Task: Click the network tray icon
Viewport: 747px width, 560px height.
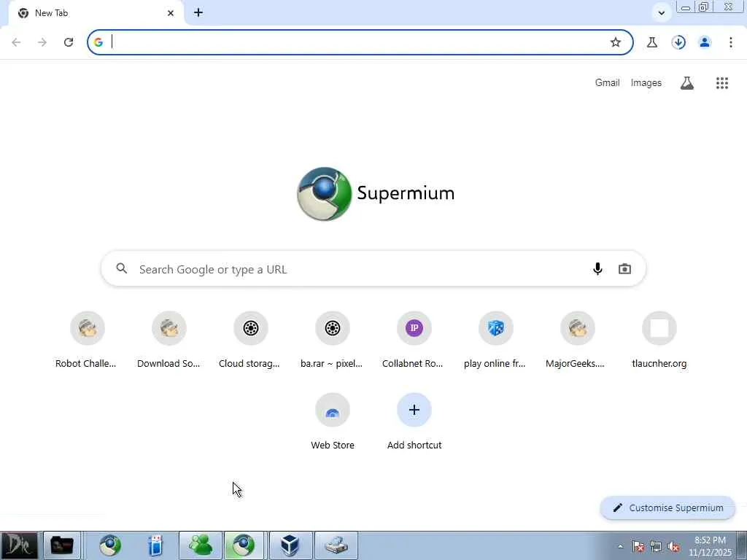Action: (656, 546)
